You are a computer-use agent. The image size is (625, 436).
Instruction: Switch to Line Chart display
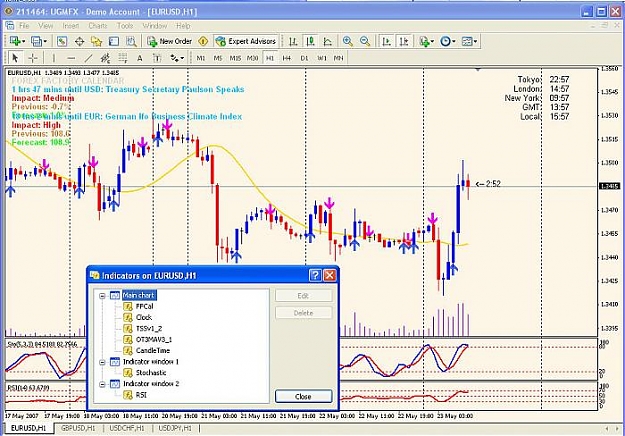tap(328, 41)
